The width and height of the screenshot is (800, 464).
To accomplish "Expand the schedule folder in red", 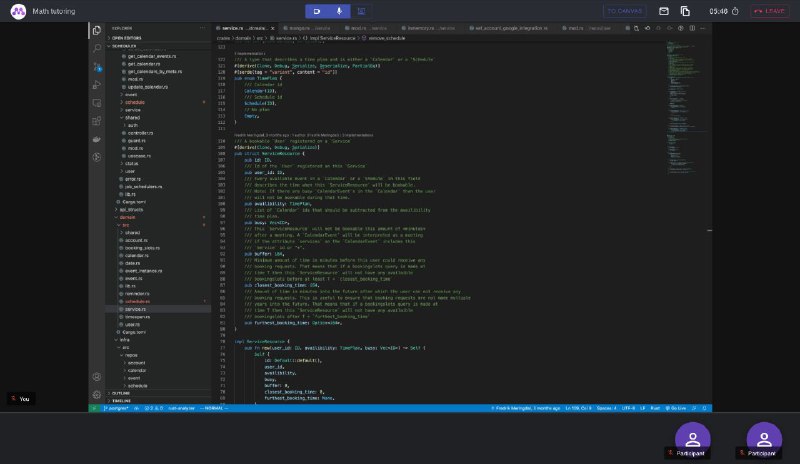I will [135, 103].
